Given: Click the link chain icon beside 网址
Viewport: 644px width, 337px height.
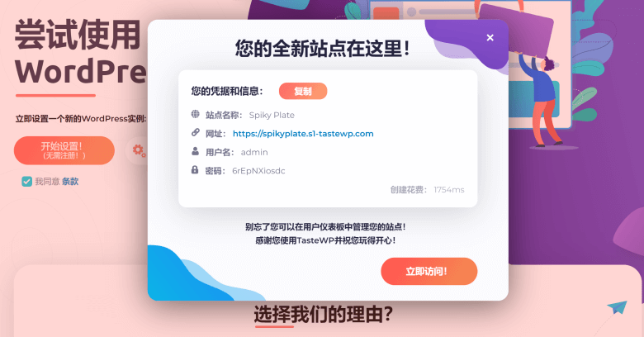Looking at the screenshot, I should (195, 133).
